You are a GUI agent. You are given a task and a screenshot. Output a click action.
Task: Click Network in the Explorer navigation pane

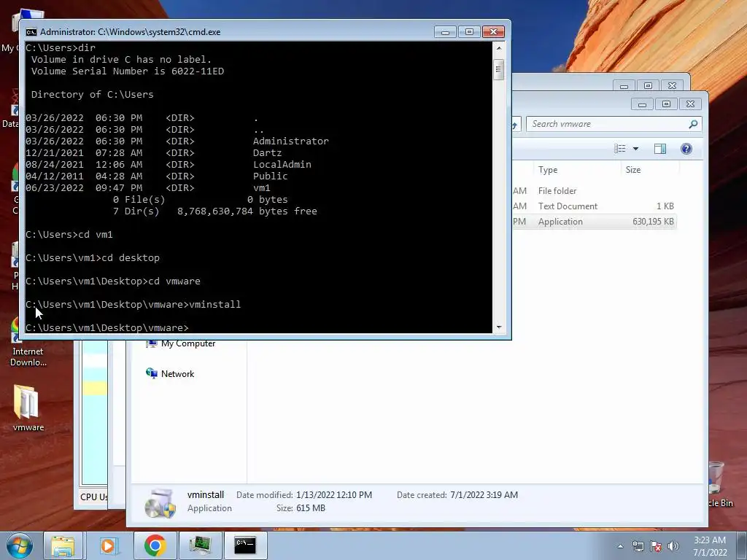tap(170, 374)
